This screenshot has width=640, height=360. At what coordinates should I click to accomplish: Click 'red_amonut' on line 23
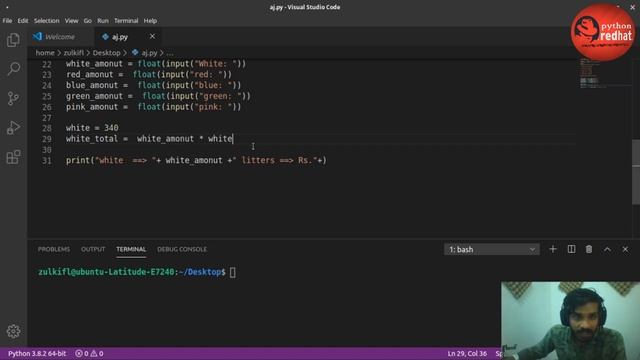tap(89, 75)
